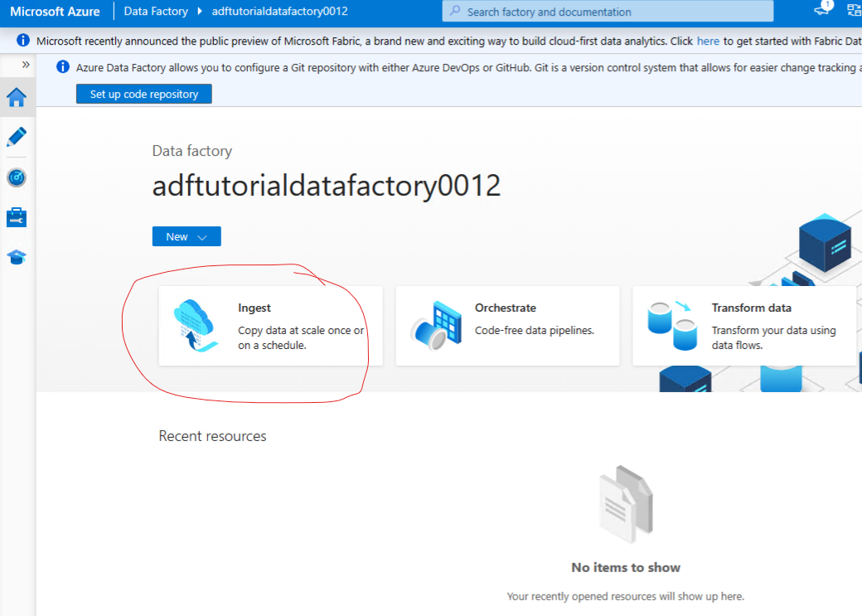Click the 'Data factory' label above title
The height and width of the screenshot is (616, 862).
tap(191, 151)
